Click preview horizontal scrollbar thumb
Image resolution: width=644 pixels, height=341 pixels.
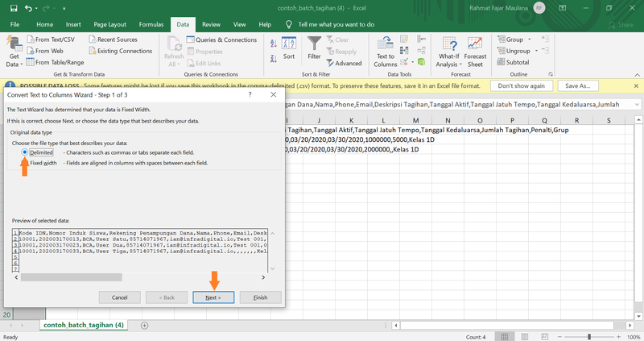click(x=71, y=277)
